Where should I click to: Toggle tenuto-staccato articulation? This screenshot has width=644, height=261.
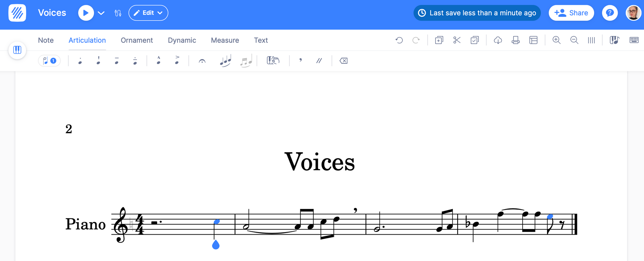pos(135,61)
